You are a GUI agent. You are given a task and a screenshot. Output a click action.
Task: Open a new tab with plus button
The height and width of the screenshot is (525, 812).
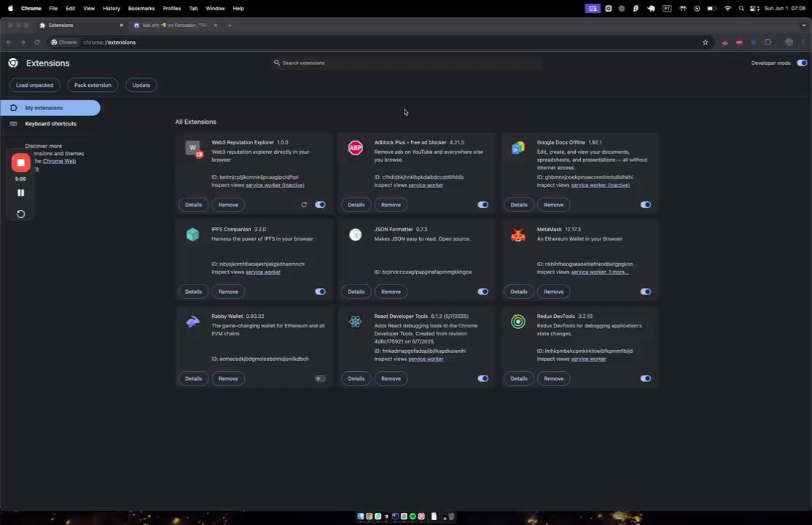pos(230,26)
